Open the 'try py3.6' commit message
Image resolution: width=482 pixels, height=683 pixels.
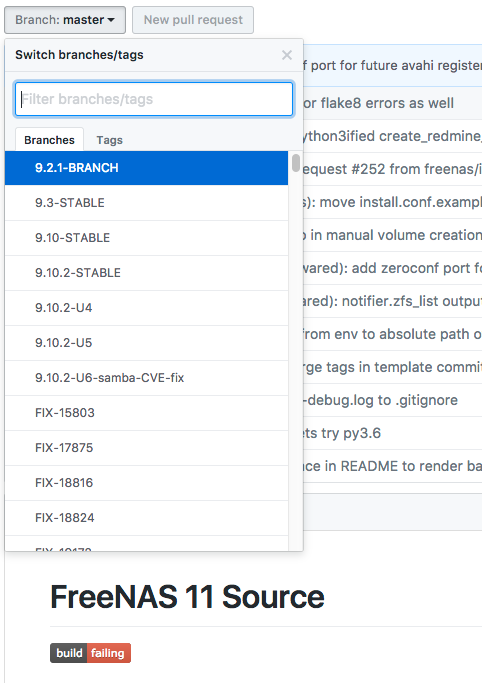tap(342, 433)
